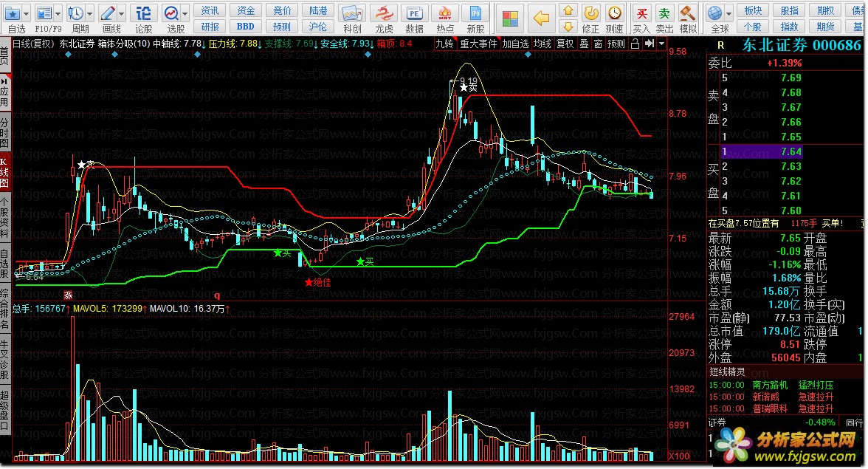Click the 修正 refresh icon

591,13
